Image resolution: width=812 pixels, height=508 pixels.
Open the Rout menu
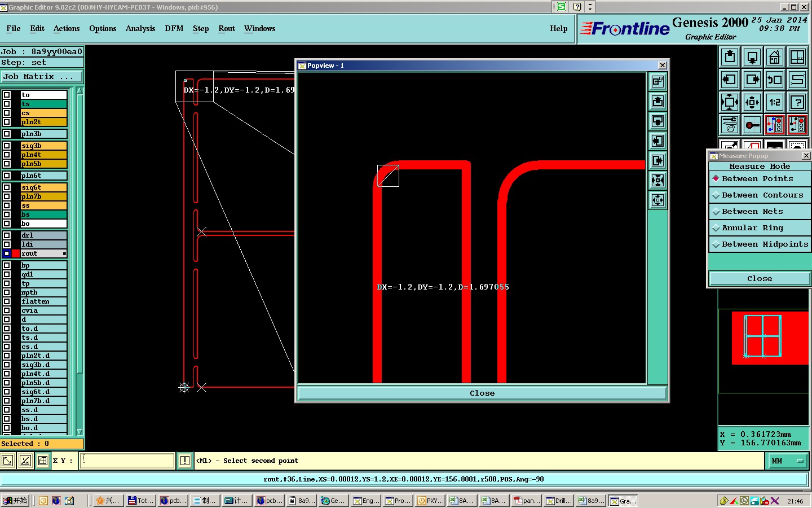(x=227, y=28)
